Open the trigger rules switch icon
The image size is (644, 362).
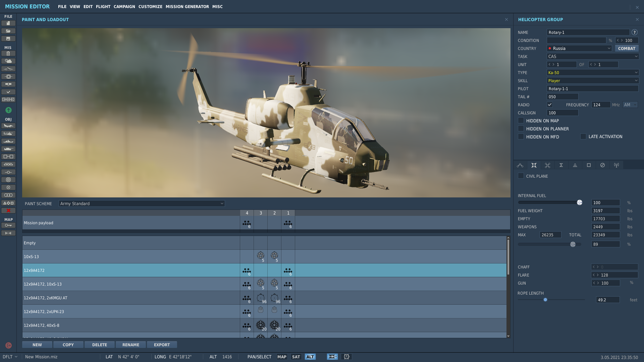[x=8, y=69]
